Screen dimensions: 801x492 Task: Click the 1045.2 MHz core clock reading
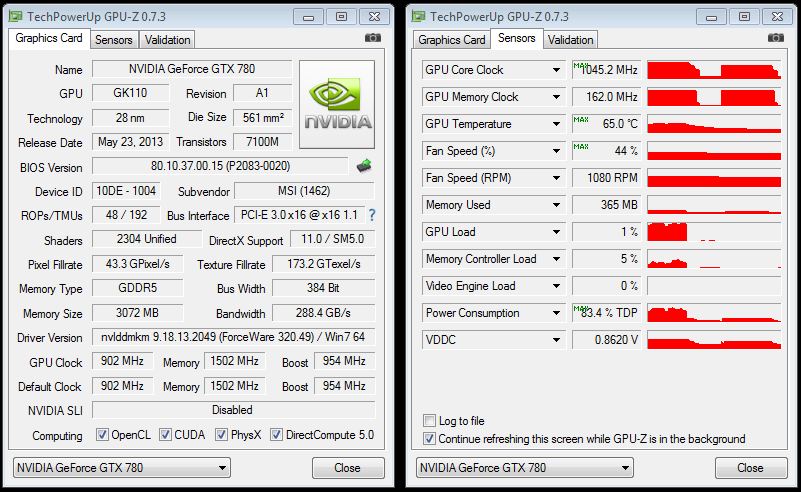click(606, 70)
